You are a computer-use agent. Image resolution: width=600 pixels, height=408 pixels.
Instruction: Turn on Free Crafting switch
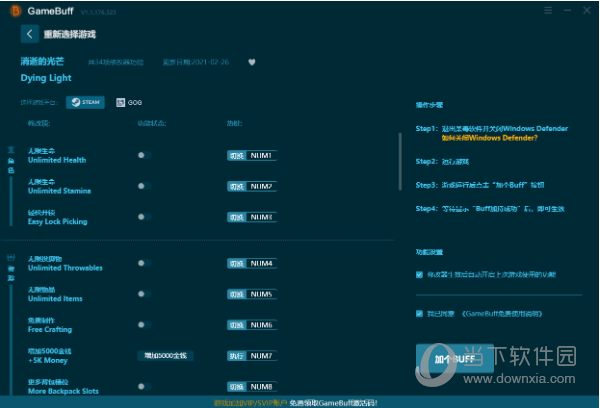pyautogui.click(x=144, y=325)
